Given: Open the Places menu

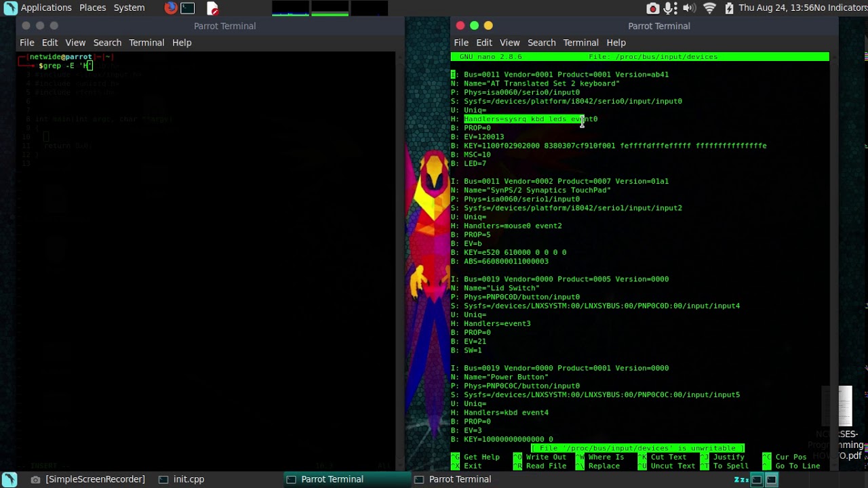Looking at the screenshot, I should 92,7.
